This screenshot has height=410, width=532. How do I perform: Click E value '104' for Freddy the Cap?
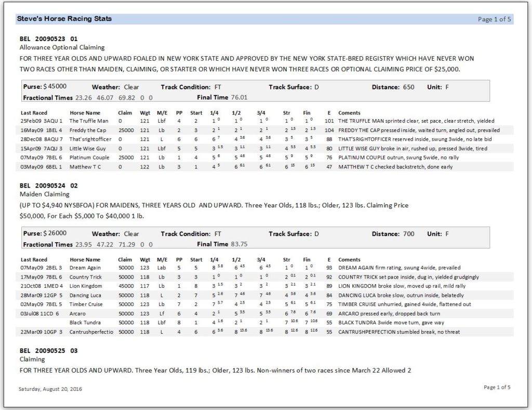click(329, 130)
